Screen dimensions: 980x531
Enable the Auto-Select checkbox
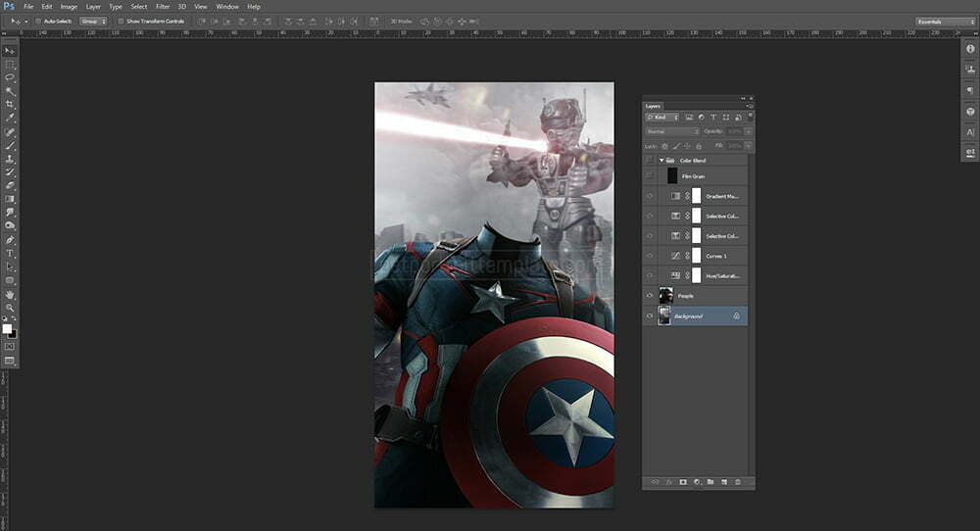(38, 21)
